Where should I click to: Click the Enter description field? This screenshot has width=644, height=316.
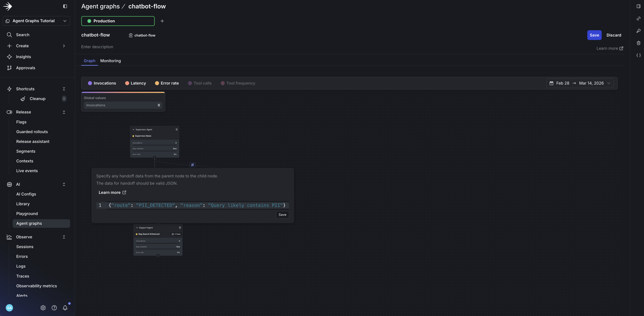tap(97, 47)
